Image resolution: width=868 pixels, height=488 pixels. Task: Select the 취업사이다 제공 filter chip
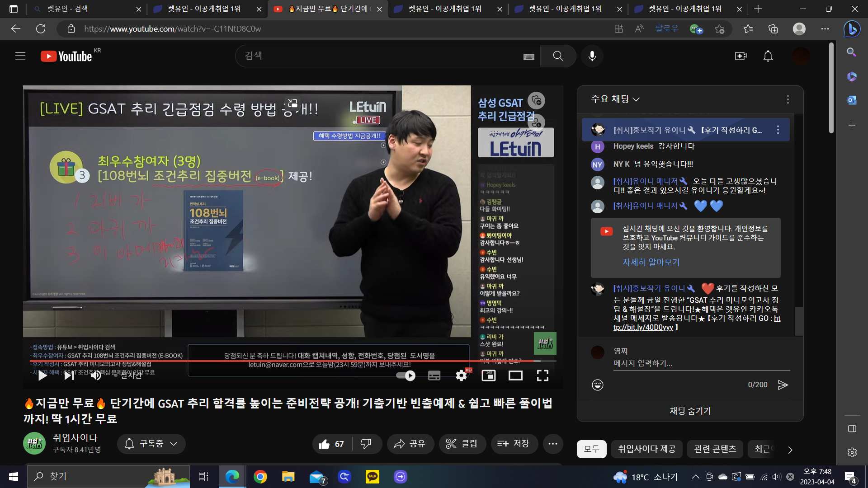(x=646, y=449)
